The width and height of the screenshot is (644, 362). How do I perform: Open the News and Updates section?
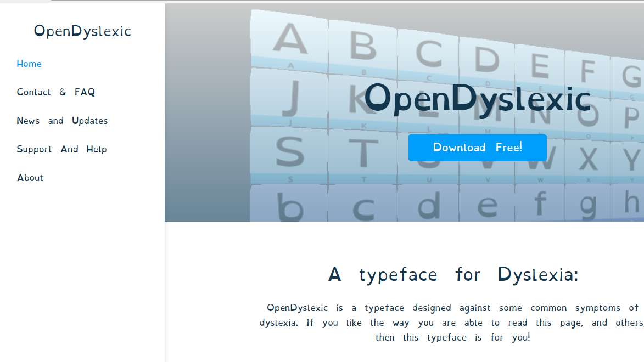point(62,121)
